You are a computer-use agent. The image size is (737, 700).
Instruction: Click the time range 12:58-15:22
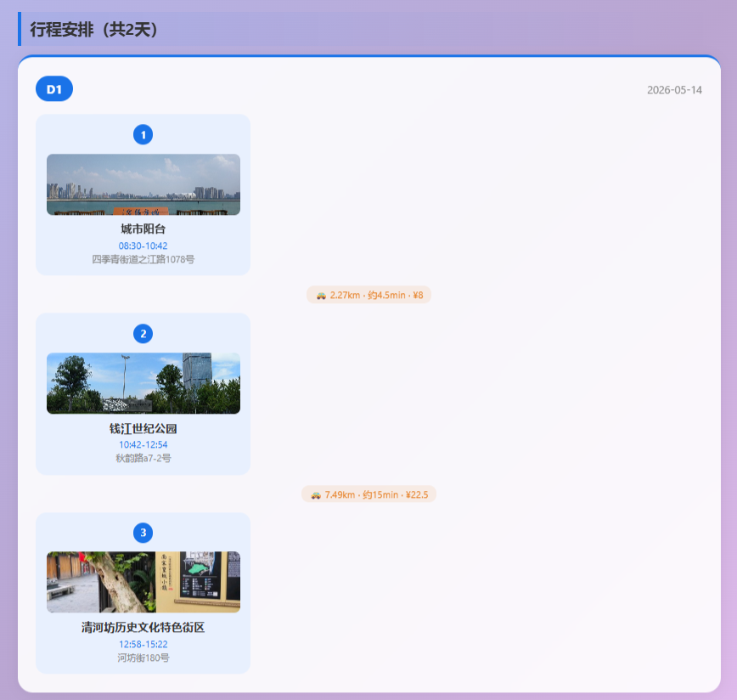click(x=143, y=644)
